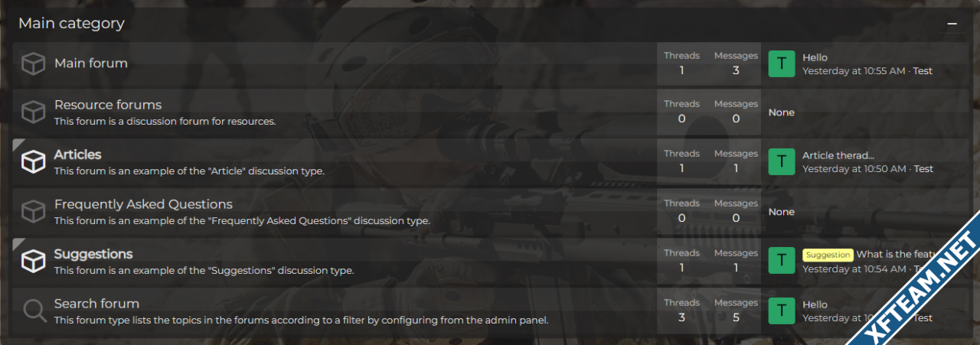Open the Main category header link
This screenshot has height=345, width=980.
(x=71, y=24)
